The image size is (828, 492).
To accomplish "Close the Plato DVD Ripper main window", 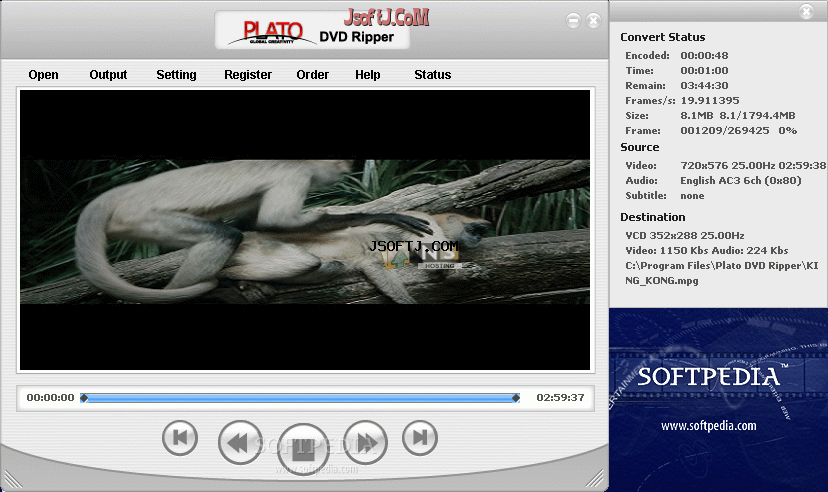I will (594, 21).
